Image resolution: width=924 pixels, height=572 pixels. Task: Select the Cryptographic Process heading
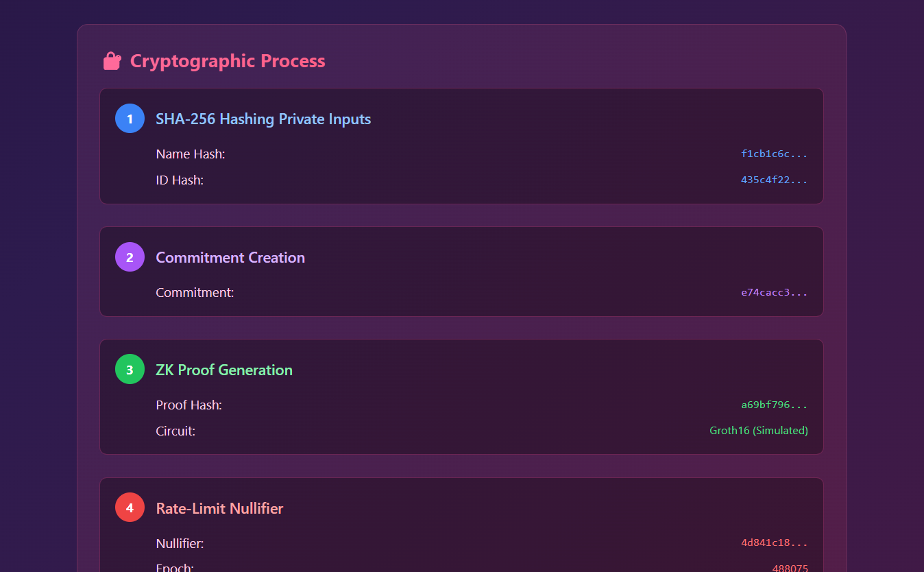coord(228,61)
